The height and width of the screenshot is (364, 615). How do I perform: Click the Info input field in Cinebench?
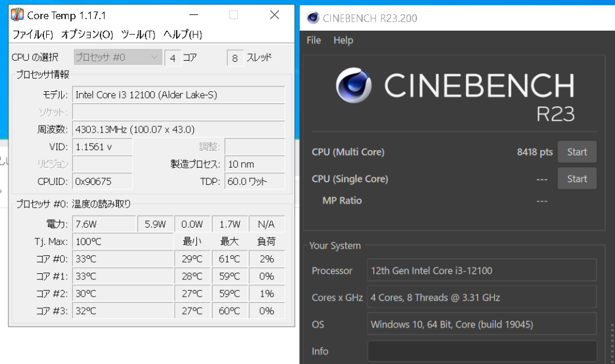482,351
